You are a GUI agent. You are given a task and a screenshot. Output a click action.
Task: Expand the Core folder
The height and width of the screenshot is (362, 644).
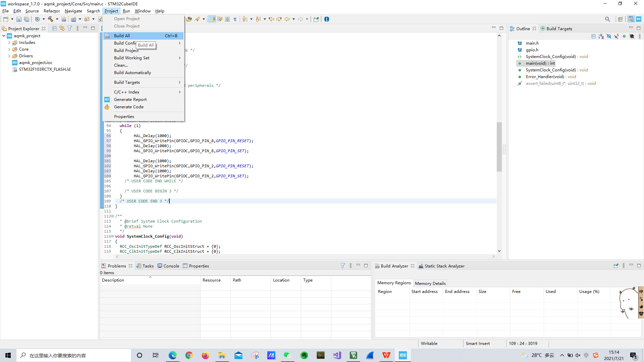[x=9, y=49]
